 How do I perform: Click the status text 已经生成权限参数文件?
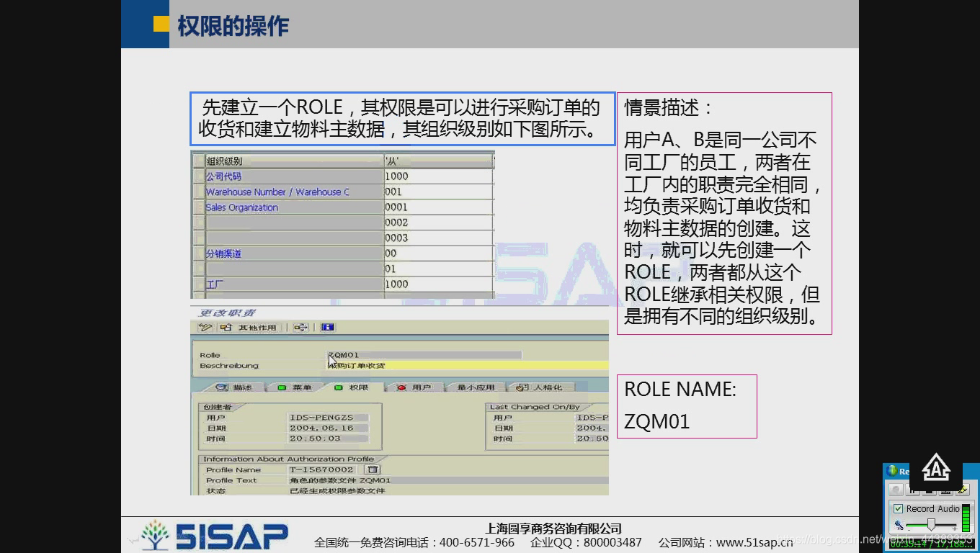point(337,491)
